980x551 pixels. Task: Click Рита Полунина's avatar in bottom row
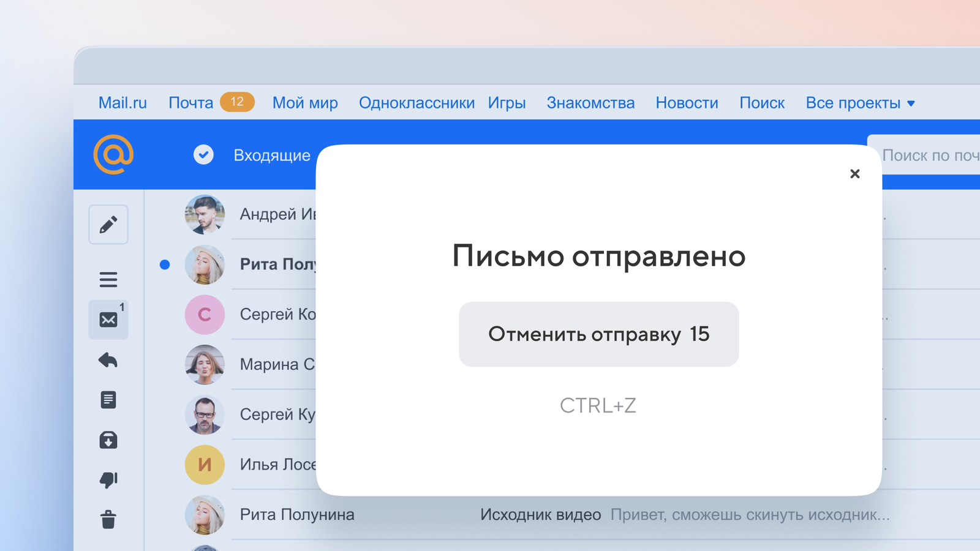205,515
